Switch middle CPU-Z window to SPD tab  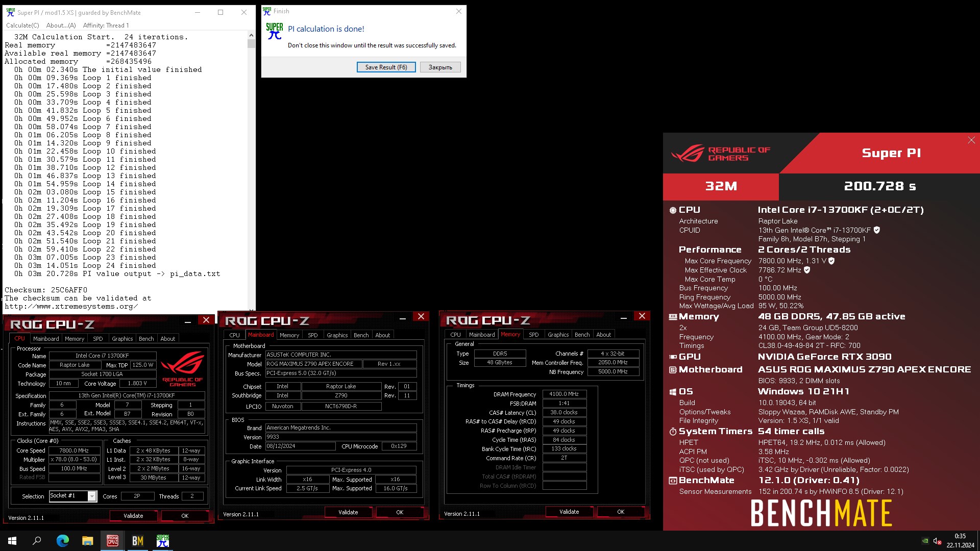313,335
